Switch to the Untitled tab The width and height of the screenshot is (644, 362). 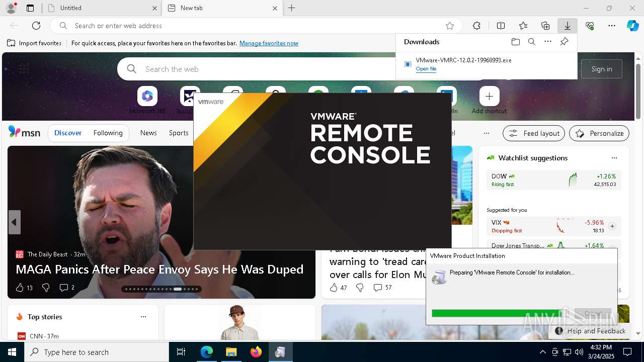tap(102, 8)
